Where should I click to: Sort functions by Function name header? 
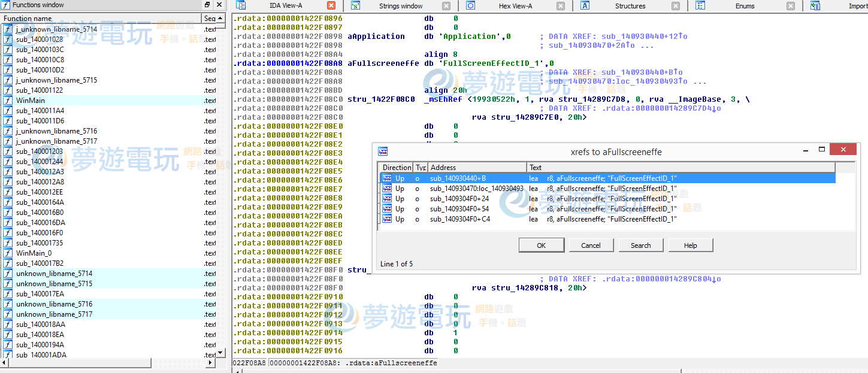point(101,18)
